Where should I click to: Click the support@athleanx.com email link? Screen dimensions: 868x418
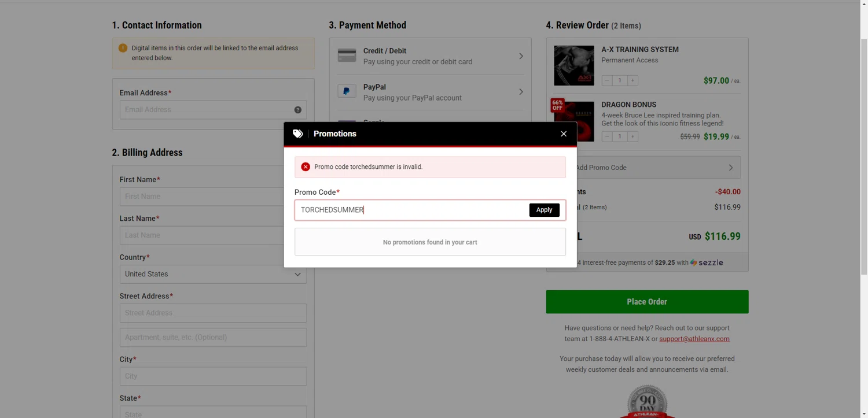(694, 339)
